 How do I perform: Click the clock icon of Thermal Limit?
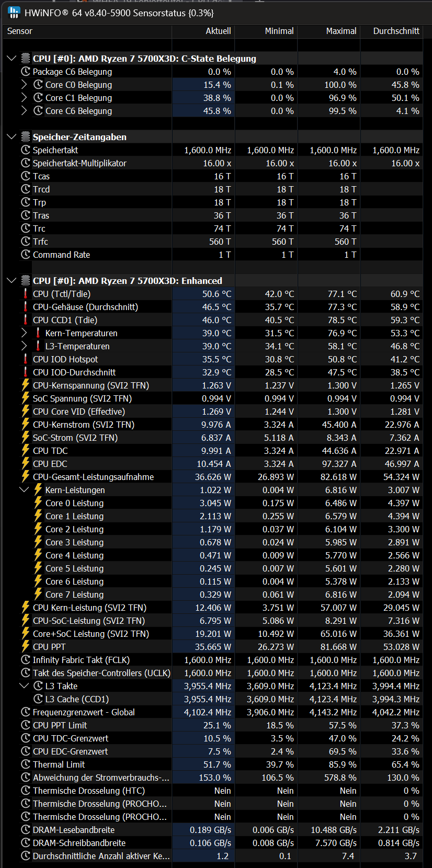[x=26, y=764]
